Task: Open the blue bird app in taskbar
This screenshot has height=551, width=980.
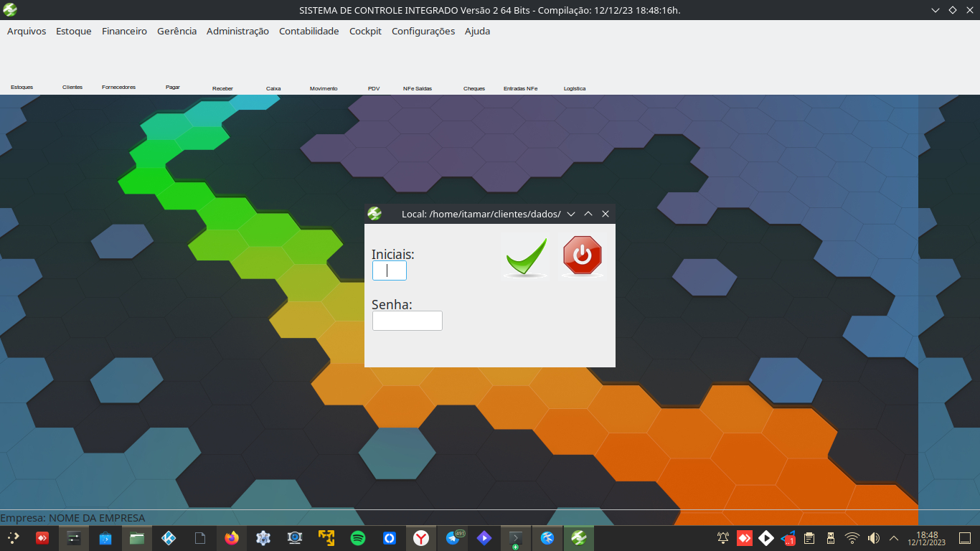Action: [x=547, y=537]
